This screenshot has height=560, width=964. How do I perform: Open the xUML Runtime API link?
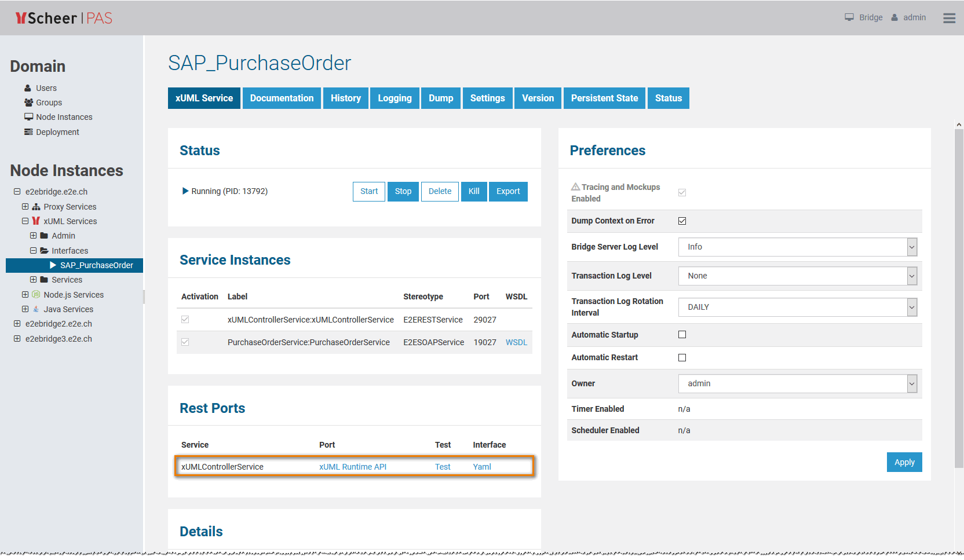(352, 467)
